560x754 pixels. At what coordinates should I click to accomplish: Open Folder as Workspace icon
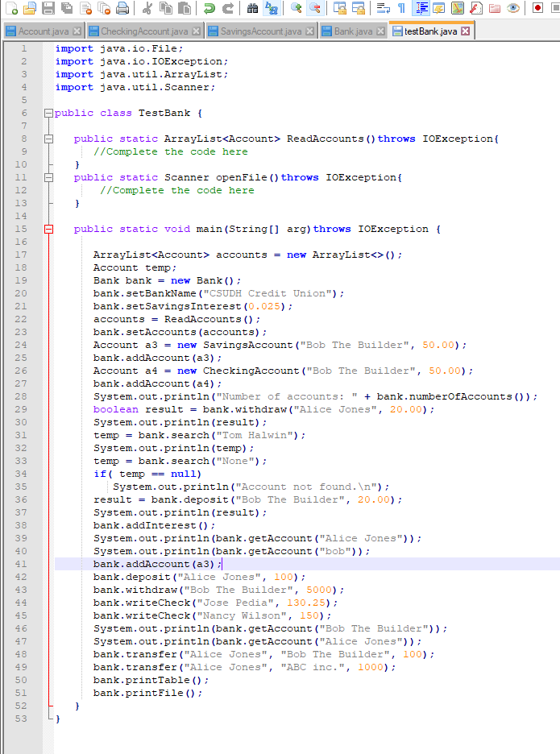pyautogui.click(x=495, y=8)
